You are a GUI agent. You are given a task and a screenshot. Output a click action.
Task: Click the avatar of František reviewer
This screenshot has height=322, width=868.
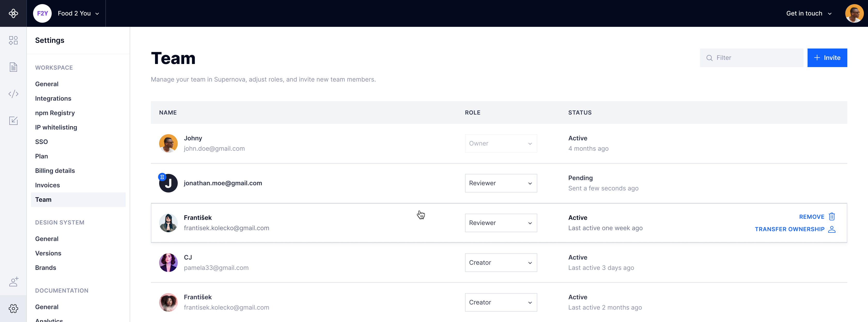pos(168,223)
